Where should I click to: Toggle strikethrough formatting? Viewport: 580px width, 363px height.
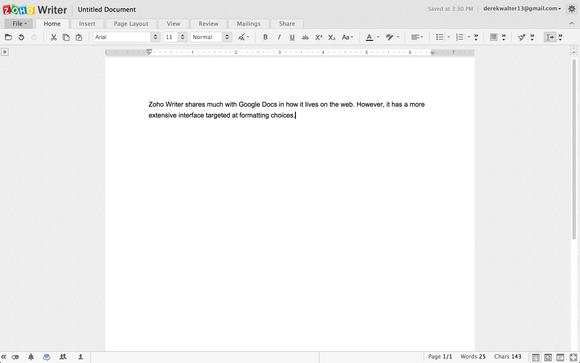tap(305, 37)
